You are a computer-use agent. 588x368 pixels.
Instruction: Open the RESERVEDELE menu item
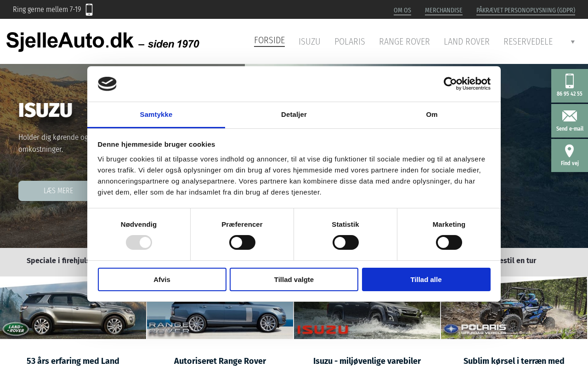(528, 42)
